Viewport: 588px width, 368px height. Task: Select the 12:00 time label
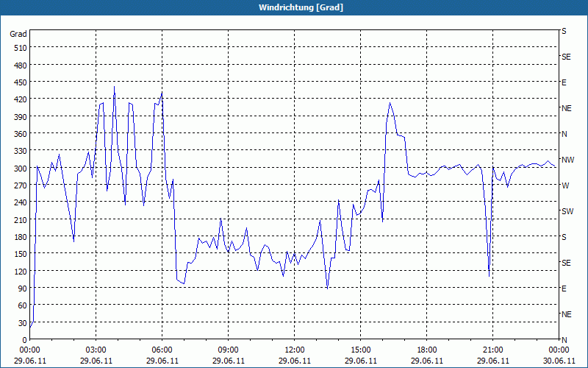[x=295, y=350]
